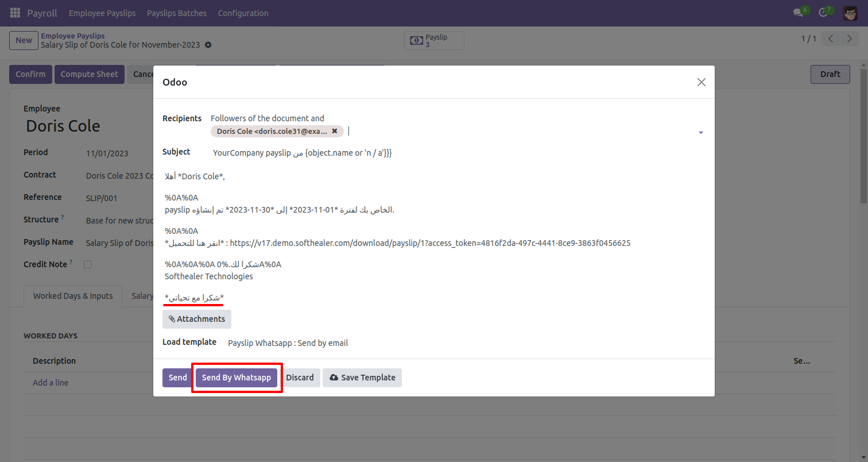Viewport: 868px width, 462px height.
Task: Click the Softhealer Technologies text in message
Action: 209,276
